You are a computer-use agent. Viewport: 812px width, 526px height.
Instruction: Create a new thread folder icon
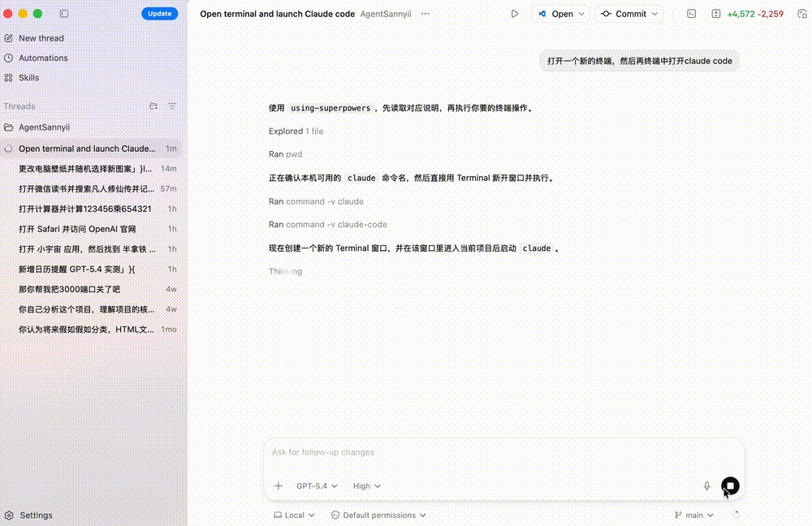pyautogui.click(x=153, y=106)
